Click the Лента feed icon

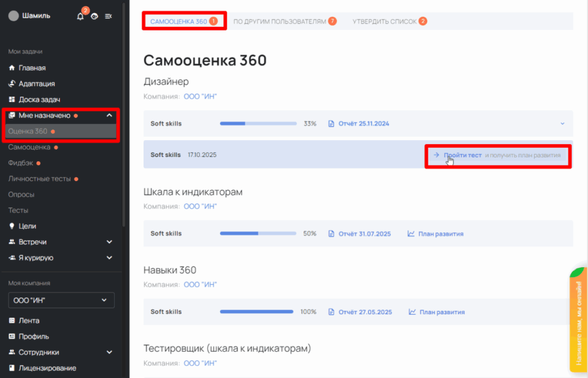pyautogui.click(x=11, y=321)
